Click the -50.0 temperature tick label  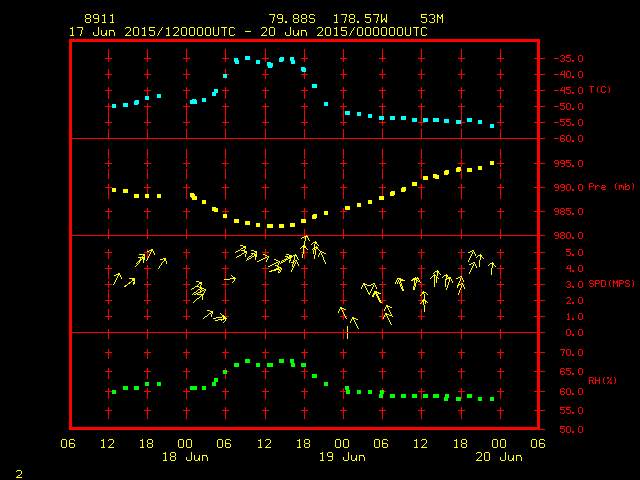click(568, 107)
